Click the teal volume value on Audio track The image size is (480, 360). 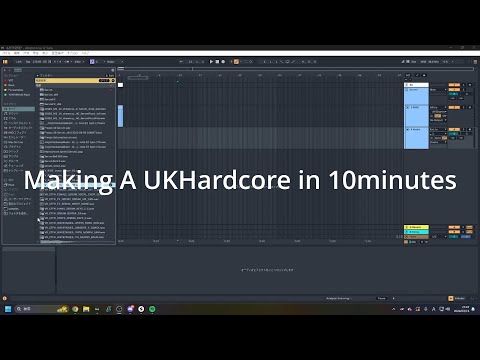coord(454,134)
